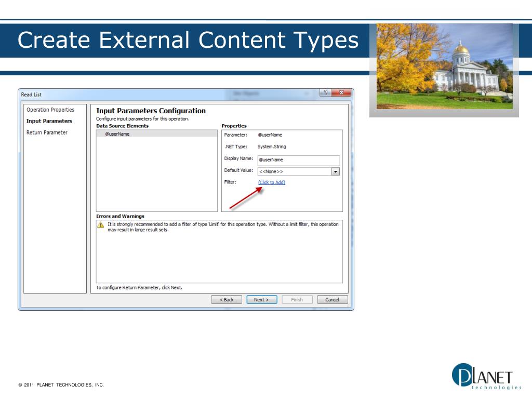Screen dimensions: 532x399
Task: Click the slide title Create External Content Types
Action: pyautogui.click(x=188, y=41)
